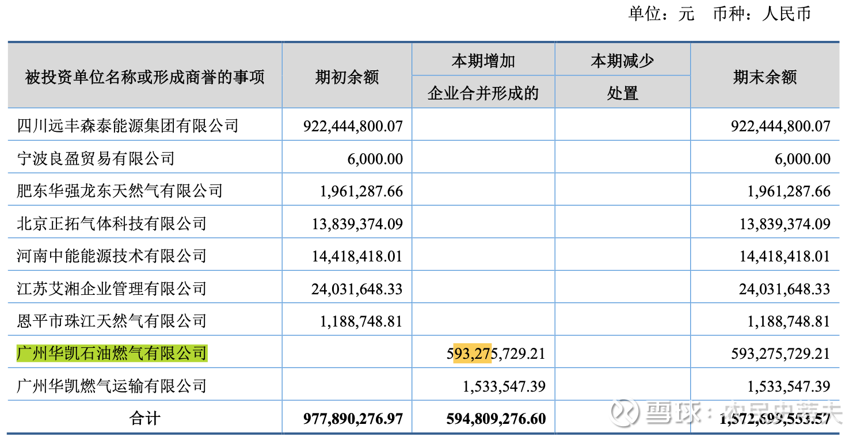Select 1,533,547.39 in the 期末余额 column
Image resolution: width=868 pixels, height=440 pixels.
pyautogui.click(x=789, y=386)
